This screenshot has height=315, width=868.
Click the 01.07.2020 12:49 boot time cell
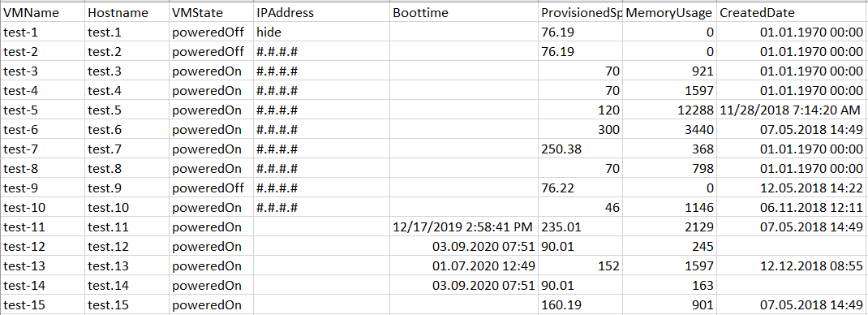tap(464, 265)
